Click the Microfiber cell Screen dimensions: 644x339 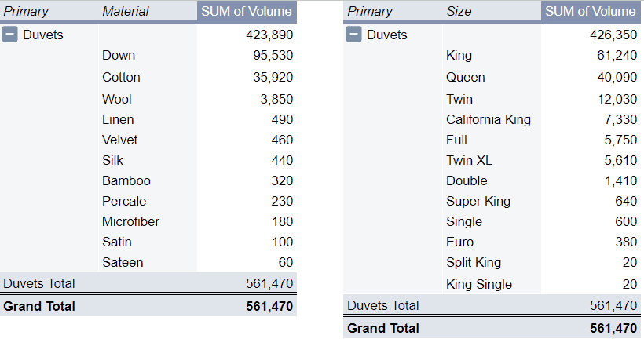tap(130, 221)
